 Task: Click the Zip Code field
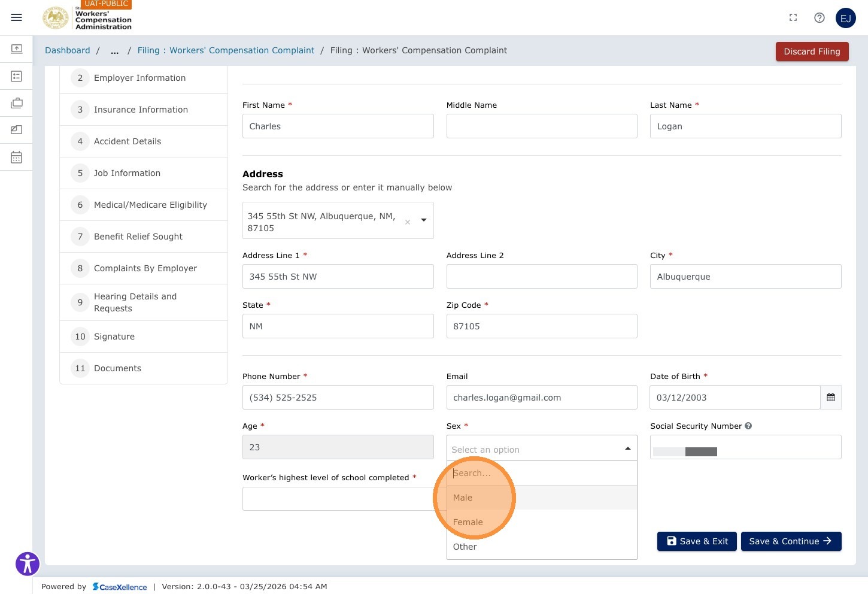[x=542, y=326]
